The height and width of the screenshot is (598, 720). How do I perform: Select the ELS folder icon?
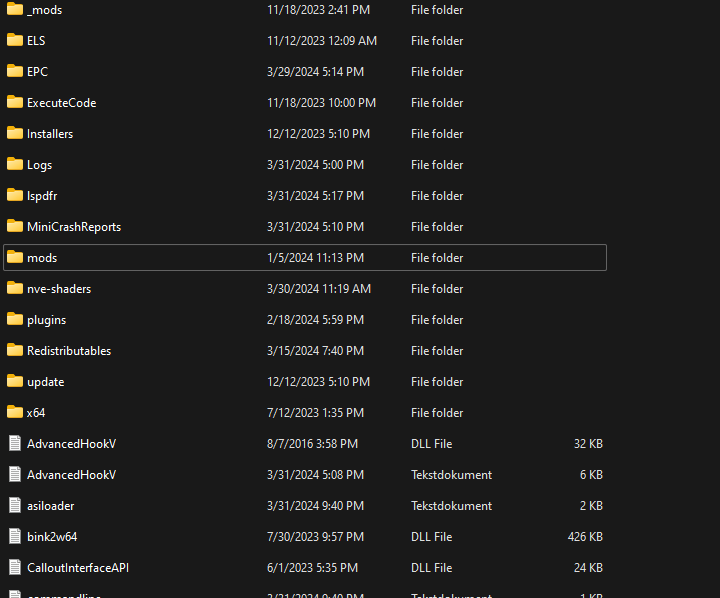14,41
